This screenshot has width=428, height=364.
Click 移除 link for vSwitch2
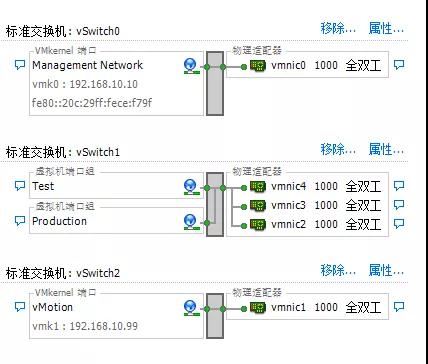click(338, 270)
